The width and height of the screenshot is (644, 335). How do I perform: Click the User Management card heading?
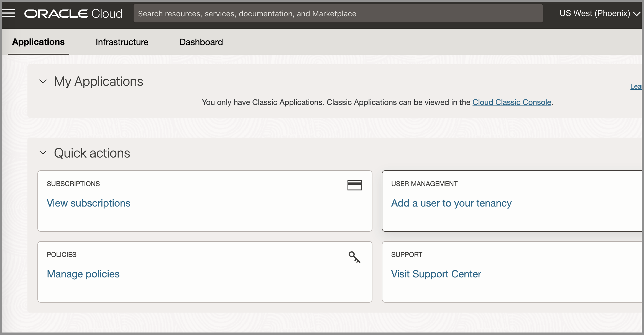424,184
